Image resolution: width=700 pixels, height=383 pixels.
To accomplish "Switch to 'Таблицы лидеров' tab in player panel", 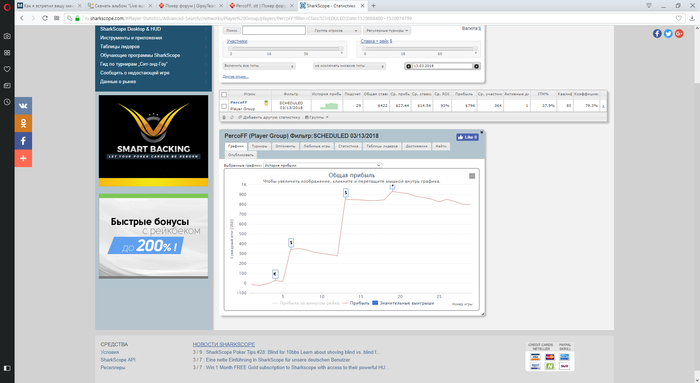I will click(x=382, y=146).
